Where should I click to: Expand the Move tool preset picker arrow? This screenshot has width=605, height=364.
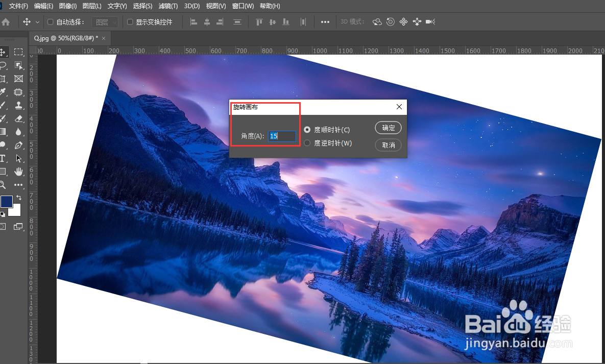(x=37, y=22)
